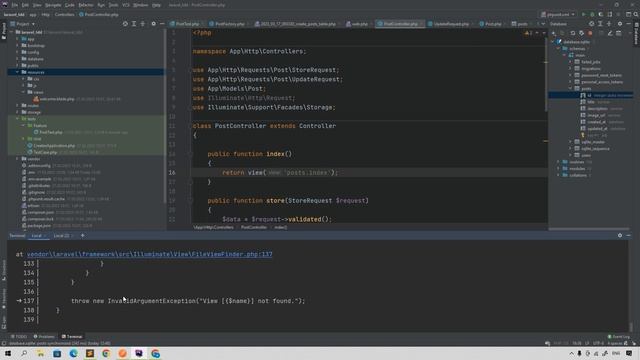Switch to the PostTest.php editor tab
640x360 pixels.
point(187,24)
